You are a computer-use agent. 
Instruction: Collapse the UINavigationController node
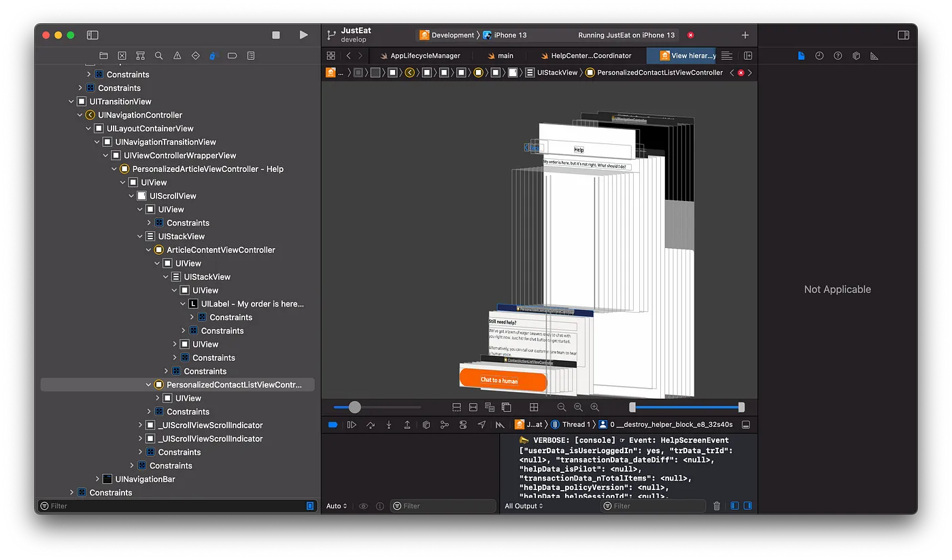[x=80, y=115]
